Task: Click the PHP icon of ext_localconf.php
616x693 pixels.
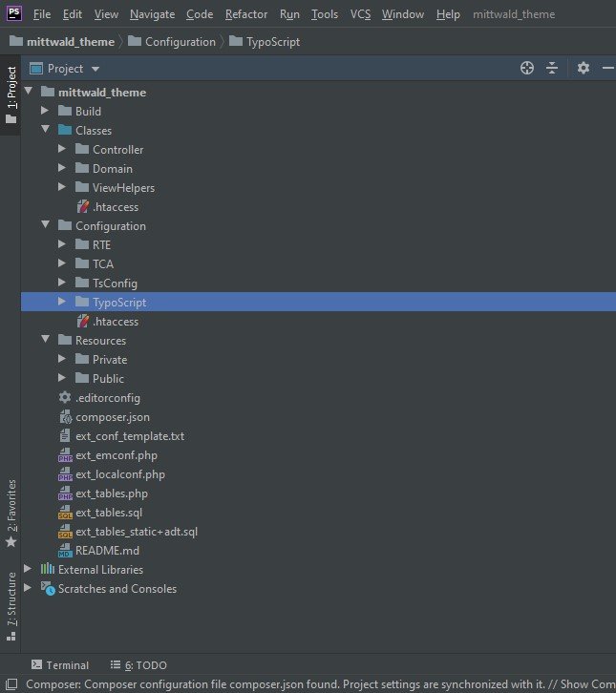Action: point(65,473)
